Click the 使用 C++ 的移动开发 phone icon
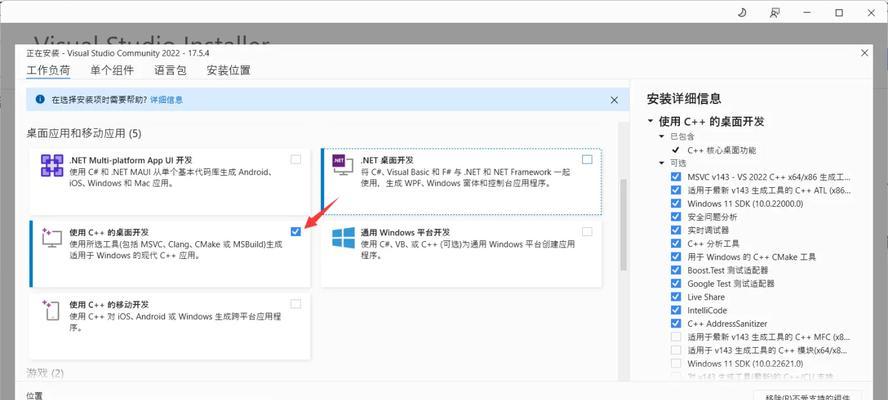Viewport: 888px width, 400px height. (x=51, y=310)
